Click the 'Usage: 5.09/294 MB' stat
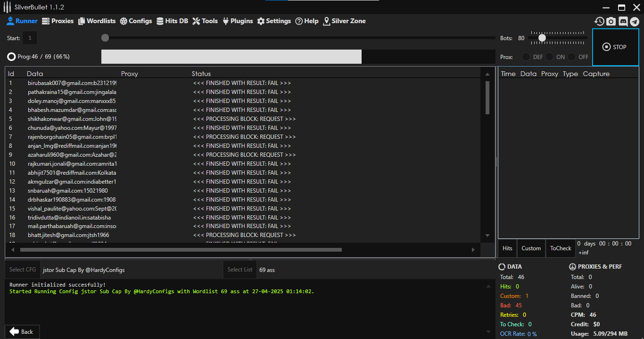Image resolution: width=644 pixels, height=339 pixels. (599, 334)
